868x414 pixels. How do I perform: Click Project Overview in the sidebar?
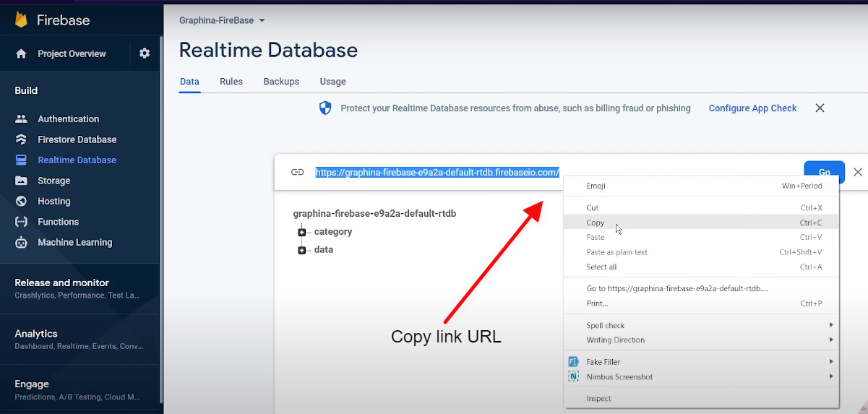[72, 53]
